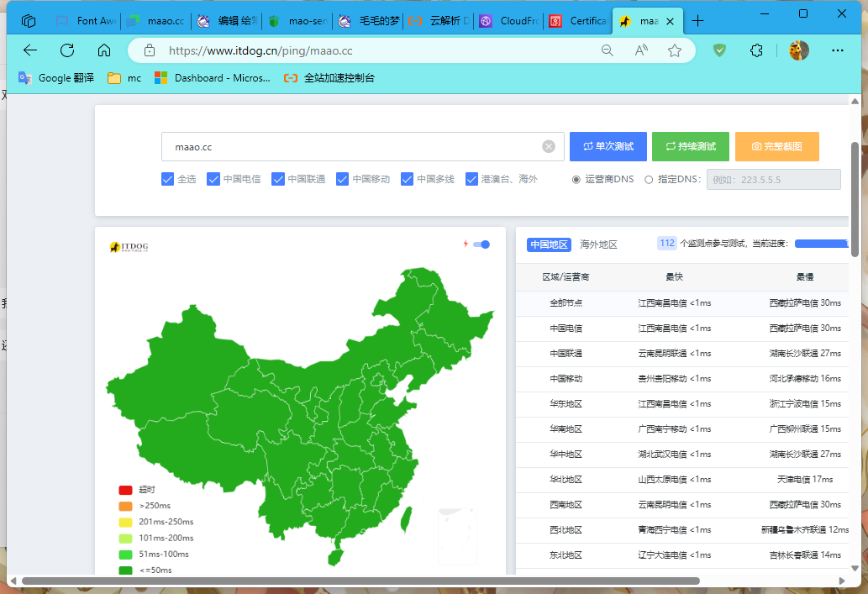Switch to the 云解析 D tab
The height and width of the screenshot is (594, 868).
pos(439,21)
